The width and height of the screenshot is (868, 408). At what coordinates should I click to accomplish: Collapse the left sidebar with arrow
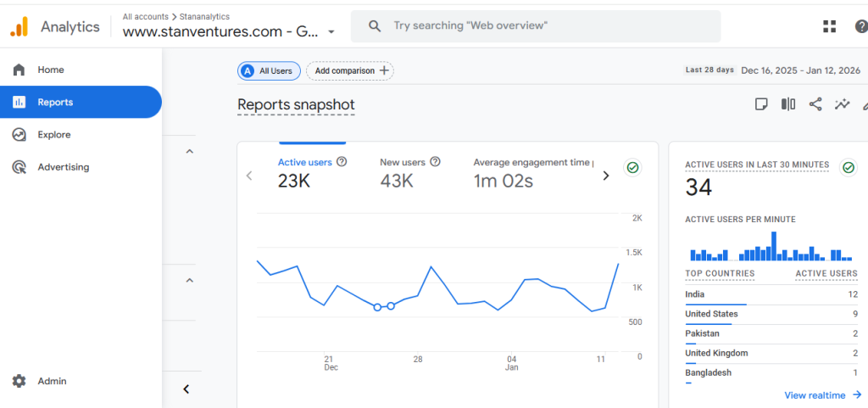pyautogui.click(x=186, y=389)
